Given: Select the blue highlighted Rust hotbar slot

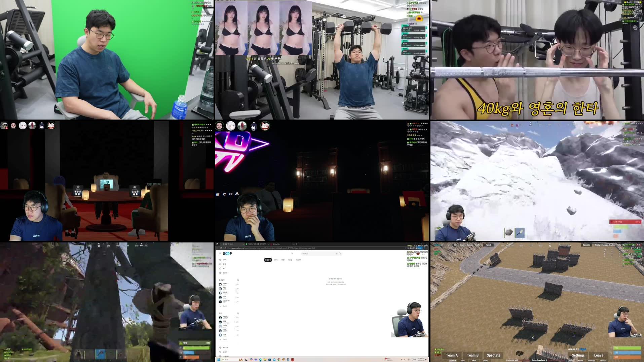Looking at the screenshot, I should click(x=100, y=354).
